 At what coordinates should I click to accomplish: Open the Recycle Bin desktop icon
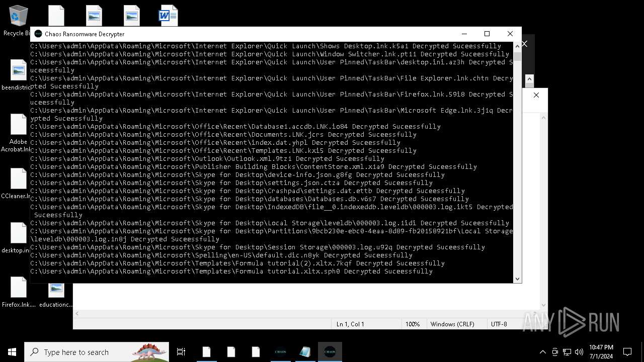pos(18,20)
